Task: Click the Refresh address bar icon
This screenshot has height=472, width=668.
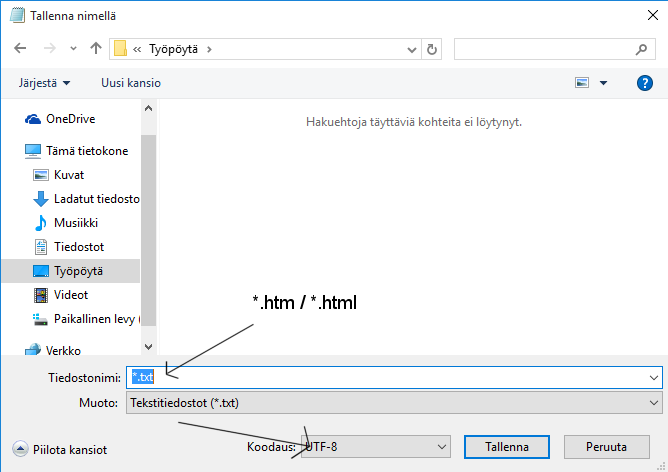Action: (x=432, y=48)
